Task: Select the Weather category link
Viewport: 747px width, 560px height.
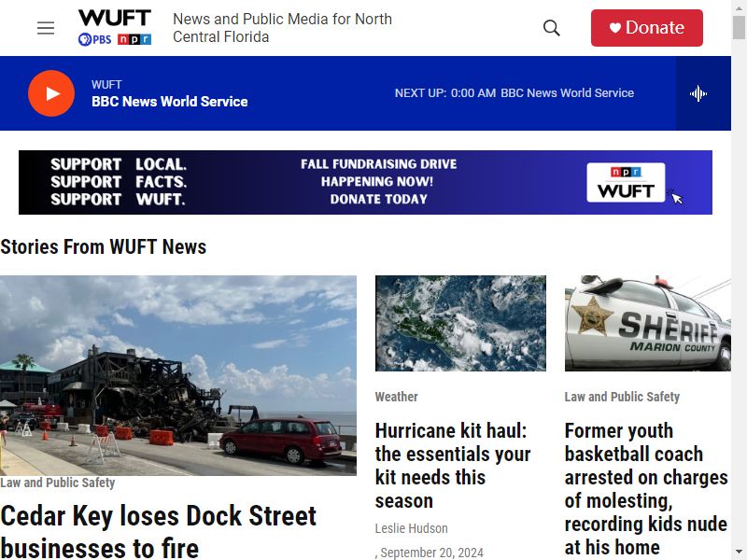Action: [396, 397]
